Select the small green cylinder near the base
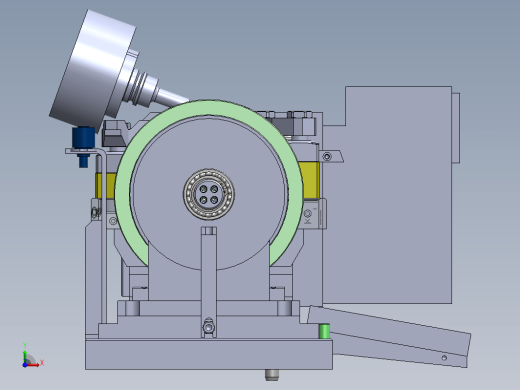This screenshot has height=390, width=520. click(324, 331)
